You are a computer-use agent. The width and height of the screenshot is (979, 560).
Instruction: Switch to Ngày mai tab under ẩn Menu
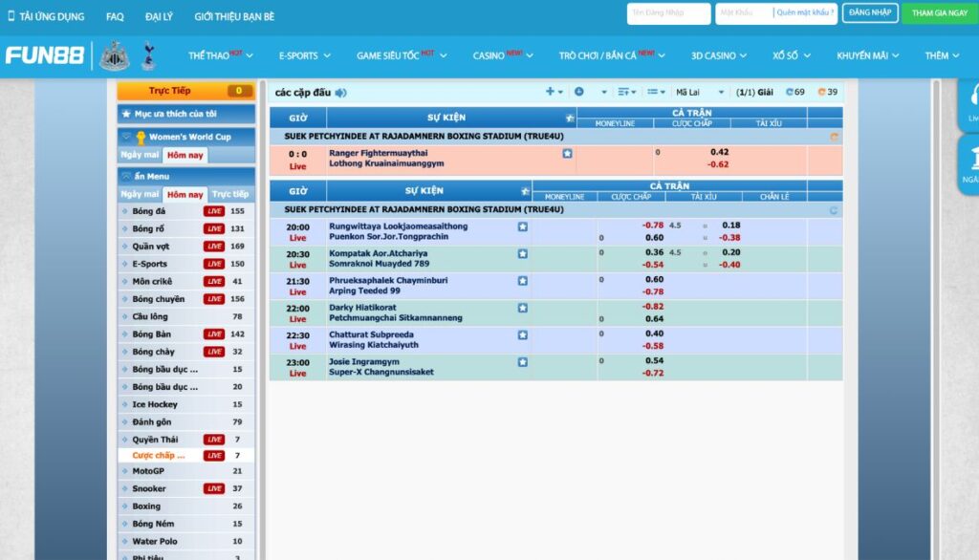coord(140,194)
